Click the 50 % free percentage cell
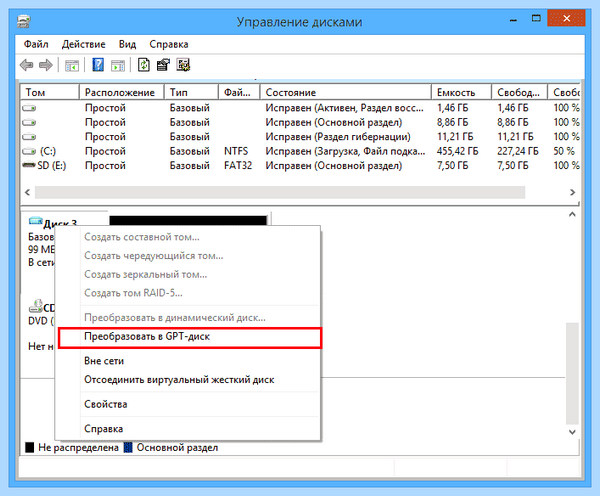 [564, 151]
